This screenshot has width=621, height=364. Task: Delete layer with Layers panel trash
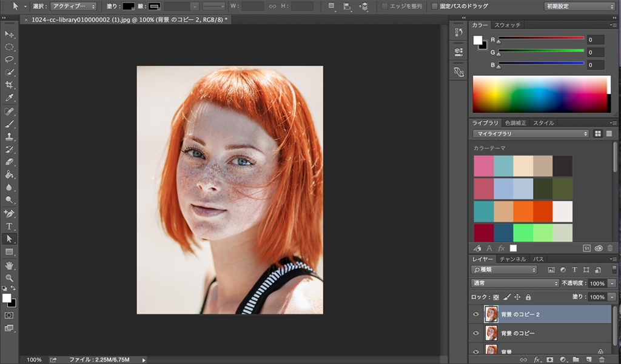click(602, 360)
